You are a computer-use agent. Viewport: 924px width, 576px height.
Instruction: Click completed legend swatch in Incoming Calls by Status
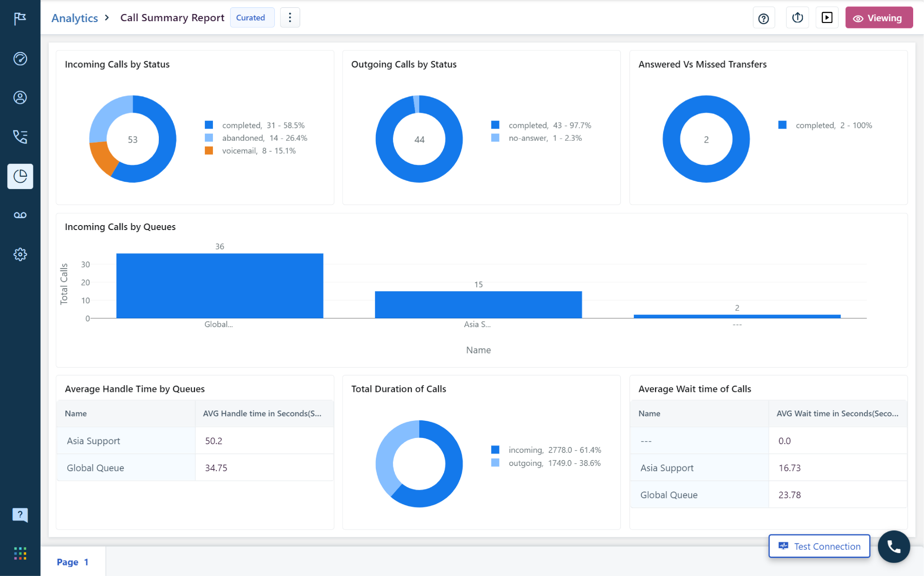pyautogui.click(x=209, y=125)
